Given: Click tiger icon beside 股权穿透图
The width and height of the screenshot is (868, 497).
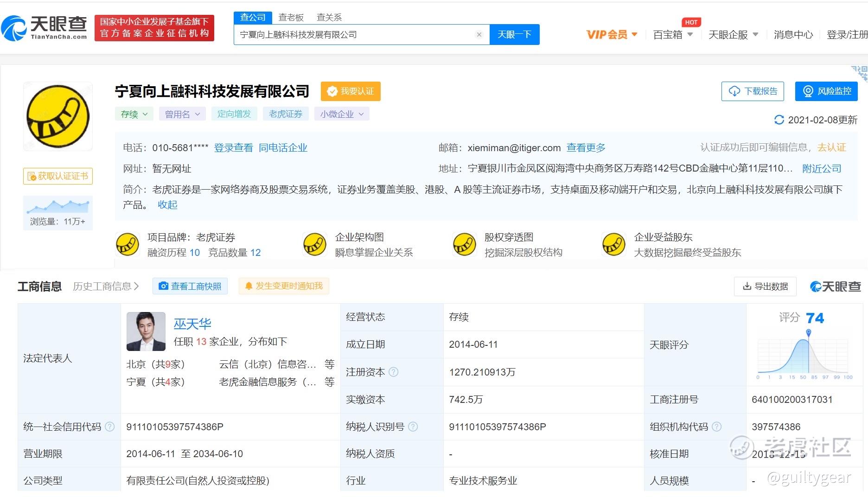Looking at the screenshot, I should pos(465,245).
